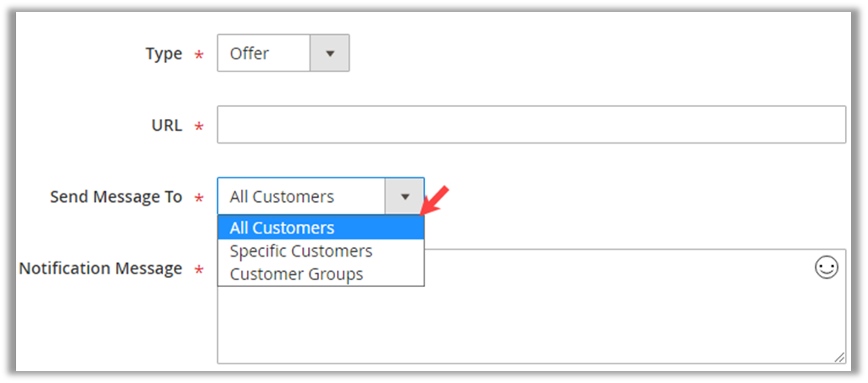Click the Type field label
The width and height of the screenshot is (868, 383).
[164, 54]
